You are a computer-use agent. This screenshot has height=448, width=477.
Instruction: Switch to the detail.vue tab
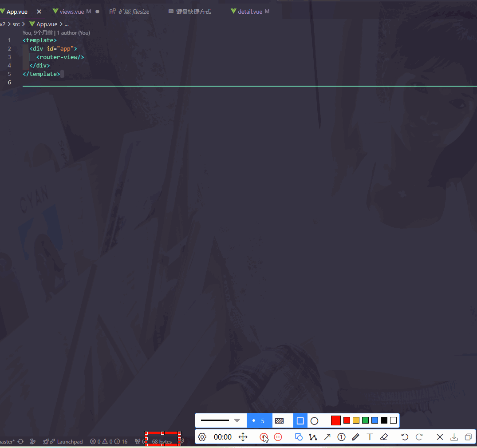pyautogui.click(x=250, y=12)
